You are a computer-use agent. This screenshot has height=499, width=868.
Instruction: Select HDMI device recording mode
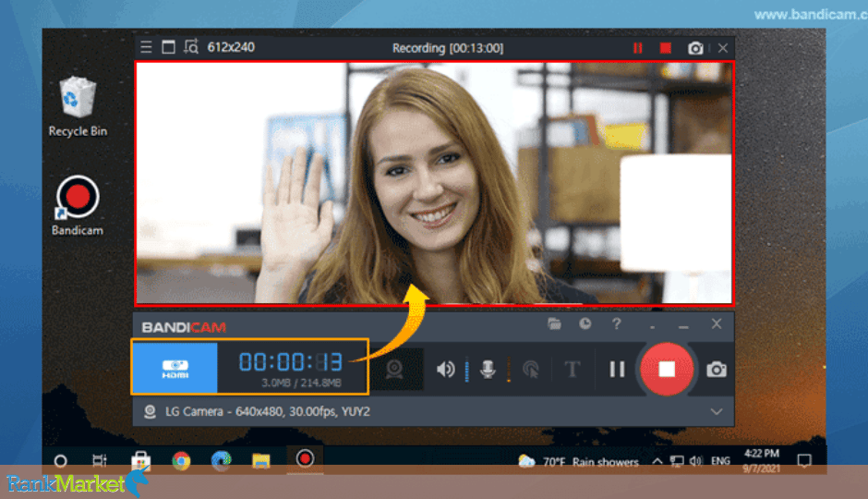(175, 369)
